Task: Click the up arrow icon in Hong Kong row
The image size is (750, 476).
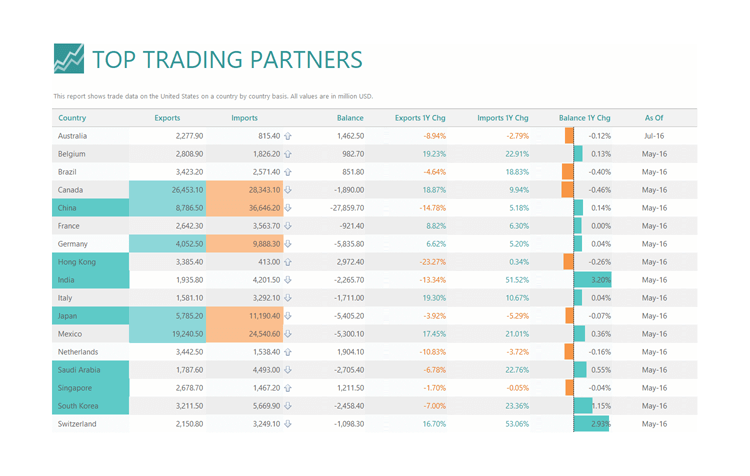Action: click(x=287, y=262)
